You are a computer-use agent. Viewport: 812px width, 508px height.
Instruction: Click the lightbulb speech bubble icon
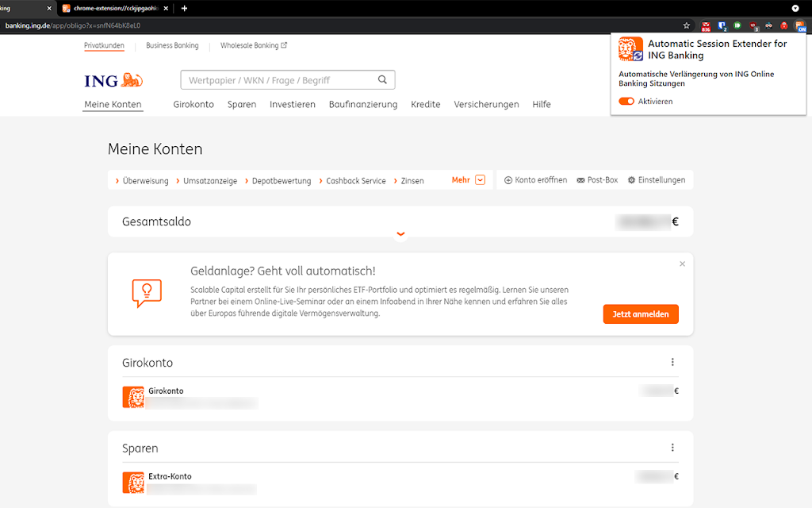(x=147, y=293)
